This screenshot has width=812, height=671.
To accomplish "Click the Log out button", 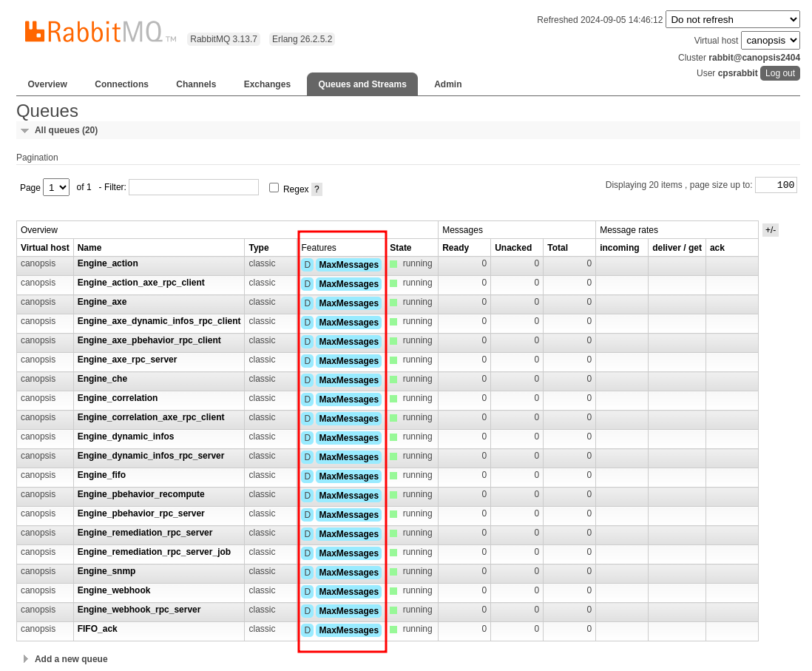I will tap(780, 73).
